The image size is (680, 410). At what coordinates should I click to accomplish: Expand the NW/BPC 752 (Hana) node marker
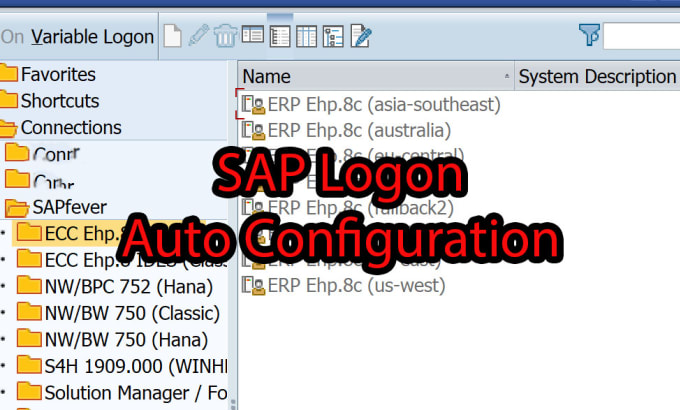pos(3,286)
